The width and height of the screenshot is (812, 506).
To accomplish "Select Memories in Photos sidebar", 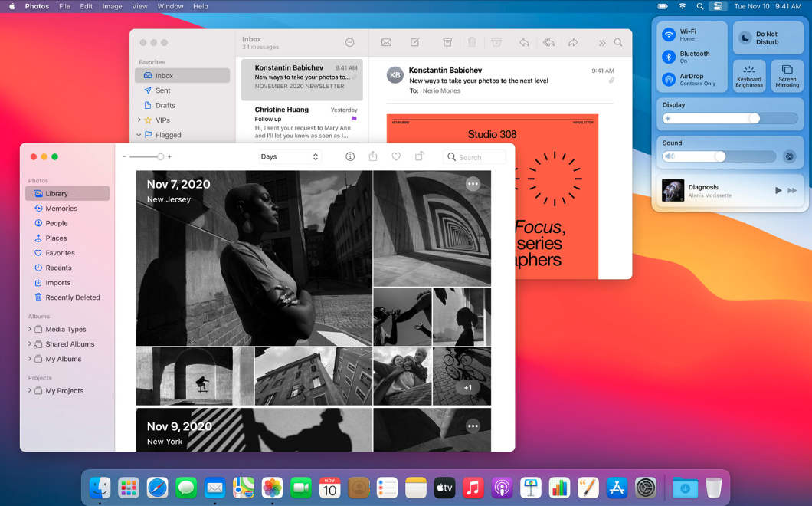I will coord(67,209).
